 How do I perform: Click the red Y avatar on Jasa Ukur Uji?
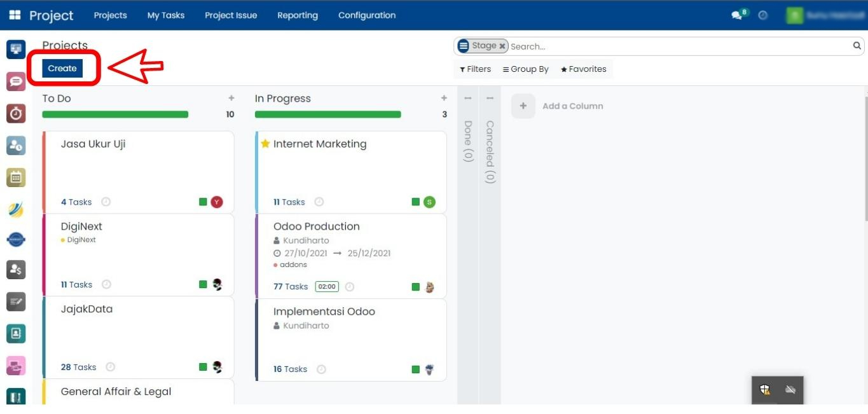pos(217,202)
